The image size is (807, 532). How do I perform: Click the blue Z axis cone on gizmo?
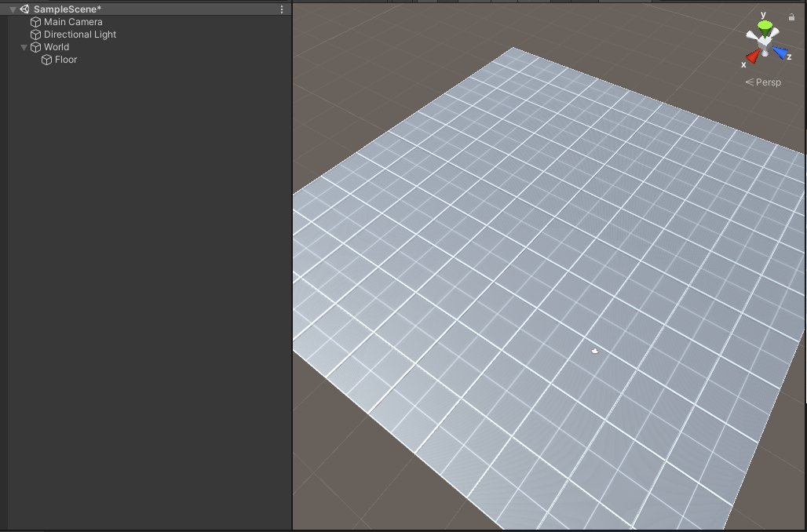click(x=780, y=52)
